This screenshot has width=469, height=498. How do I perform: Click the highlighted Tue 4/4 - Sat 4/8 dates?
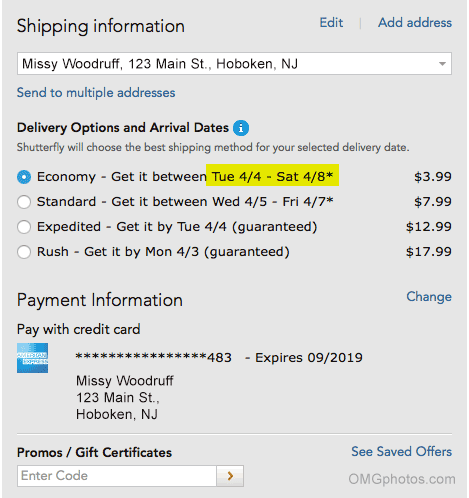pos(272,175)
